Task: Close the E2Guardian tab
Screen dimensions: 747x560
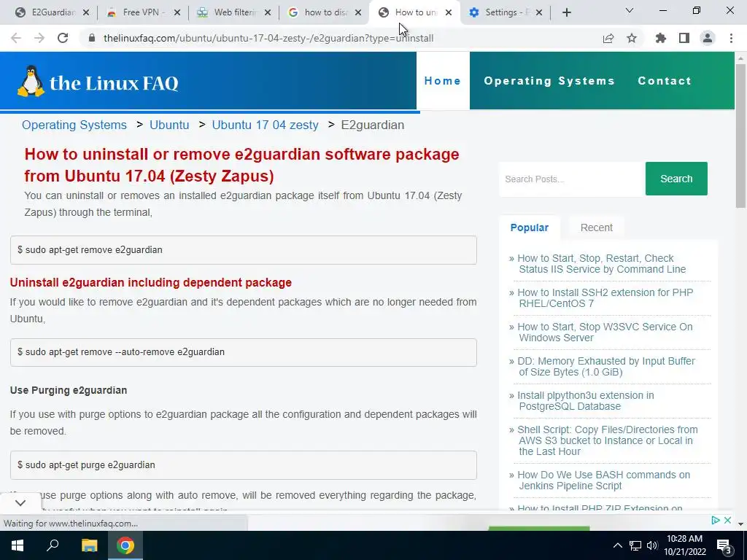Action: pyautogui.click(x=86, y=13)
